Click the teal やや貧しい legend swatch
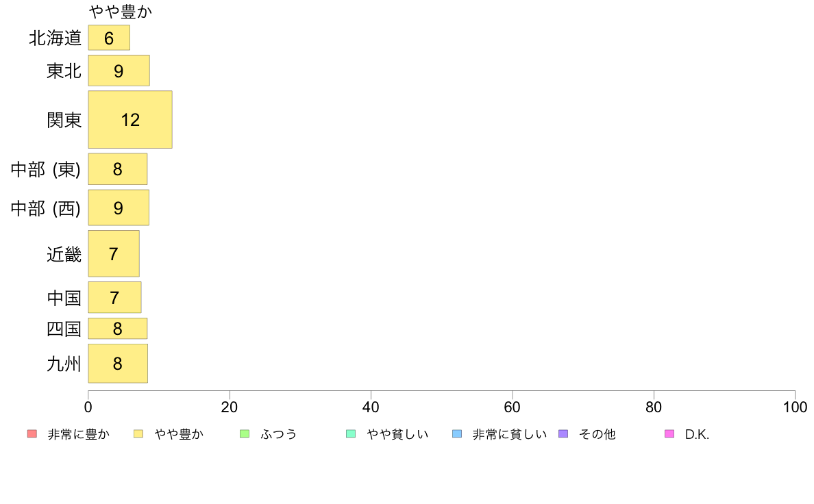 [x=351, y=434]
